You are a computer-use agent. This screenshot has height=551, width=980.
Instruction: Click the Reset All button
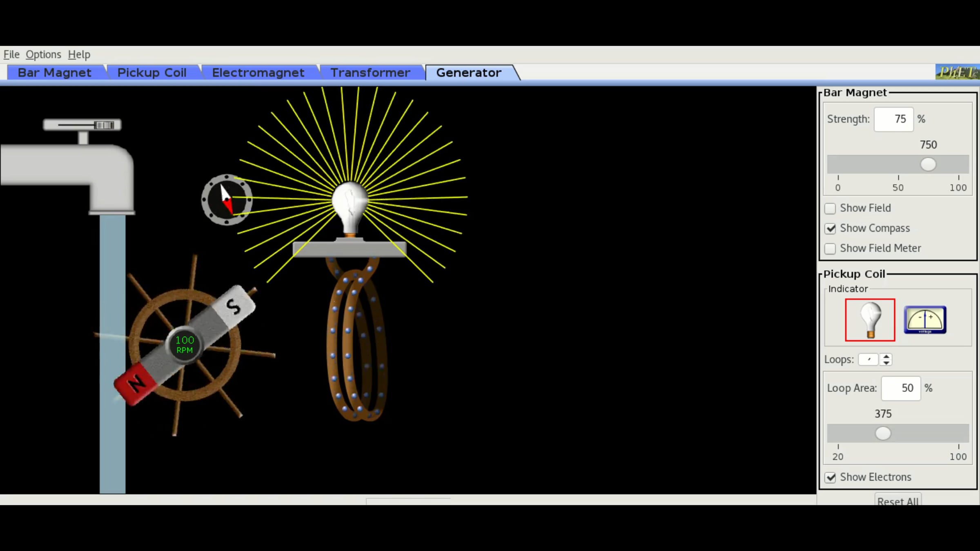898,501
